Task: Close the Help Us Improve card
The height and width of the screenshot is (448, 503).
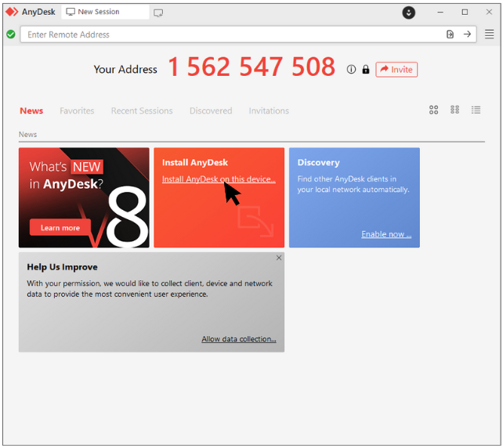Action: pyautogui.click(x=279, y=258)
